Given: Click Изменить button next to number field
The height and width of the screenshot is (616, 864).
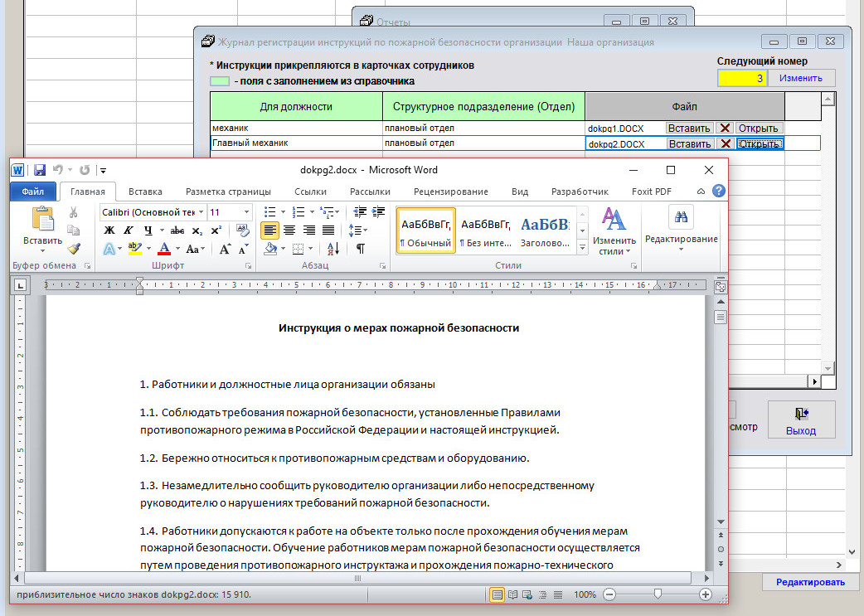Looking at the screenshot, I should pyautogui.click(x=800, y=79).
